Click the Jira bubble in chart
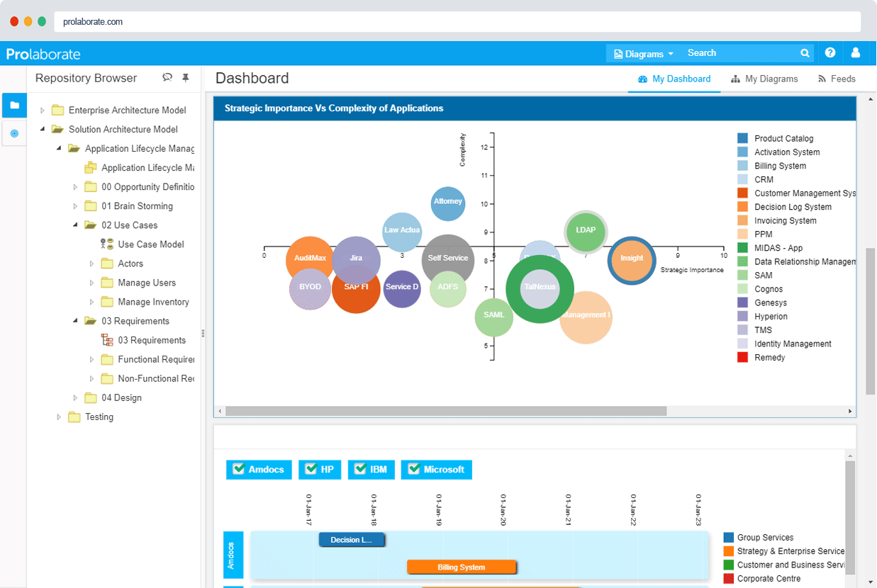The height and width of the screenshot is (588, 877). 356,259
